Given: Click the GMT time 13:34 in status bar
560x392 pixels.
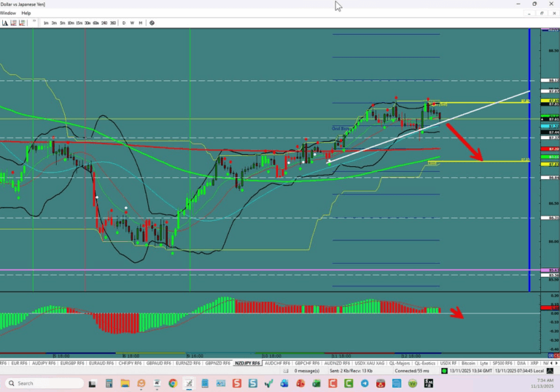Looking at the screenshot, I should click(471, 371).
